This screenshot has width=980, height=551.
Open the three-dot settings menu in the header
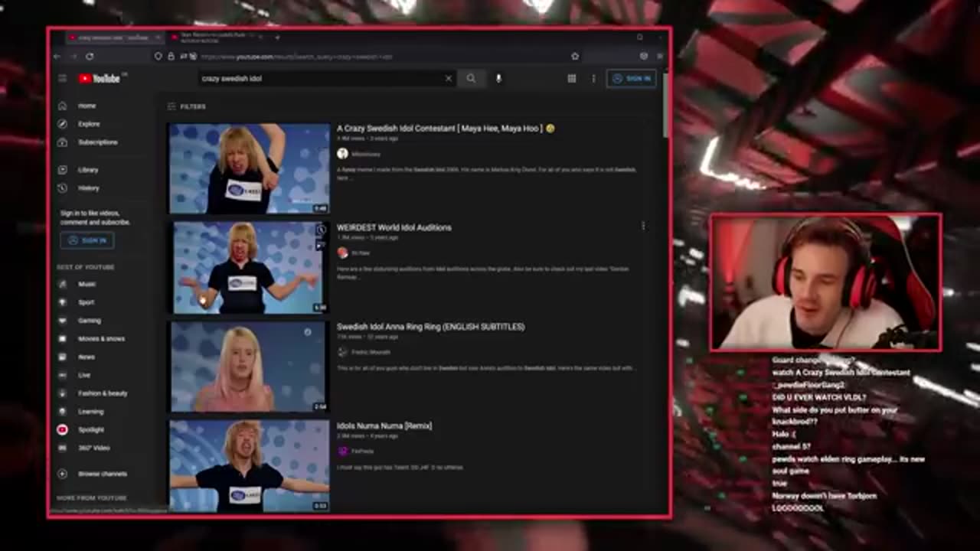click(x=593, y=78)
